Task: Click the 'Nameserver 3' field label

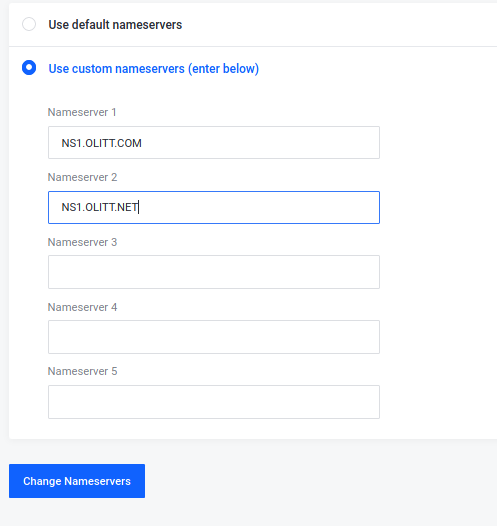Action: [x=82, y=242]
